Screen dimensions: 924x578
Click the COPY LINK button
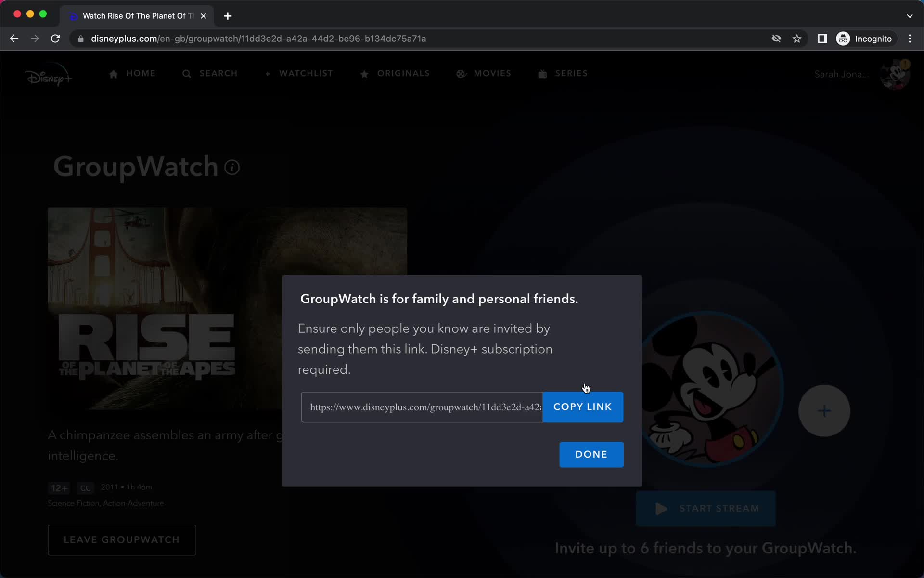(x=583, y=407)
